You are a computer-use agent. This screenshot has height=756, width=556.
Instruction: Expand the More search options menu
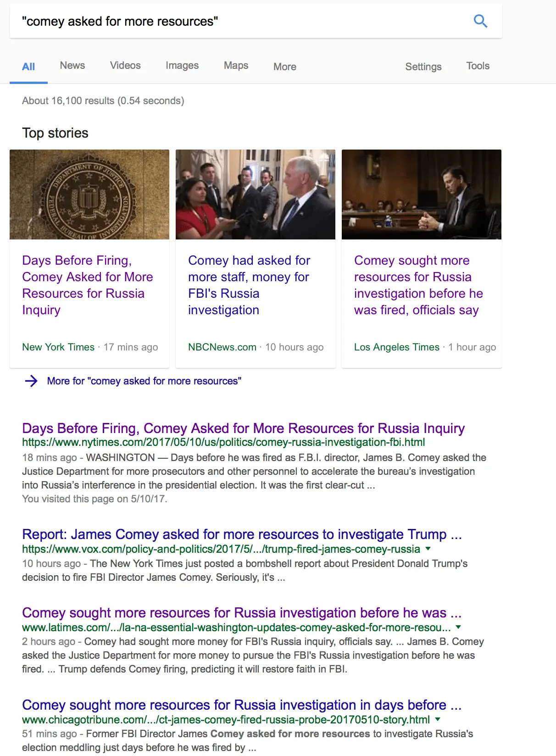tap(285, 67)
